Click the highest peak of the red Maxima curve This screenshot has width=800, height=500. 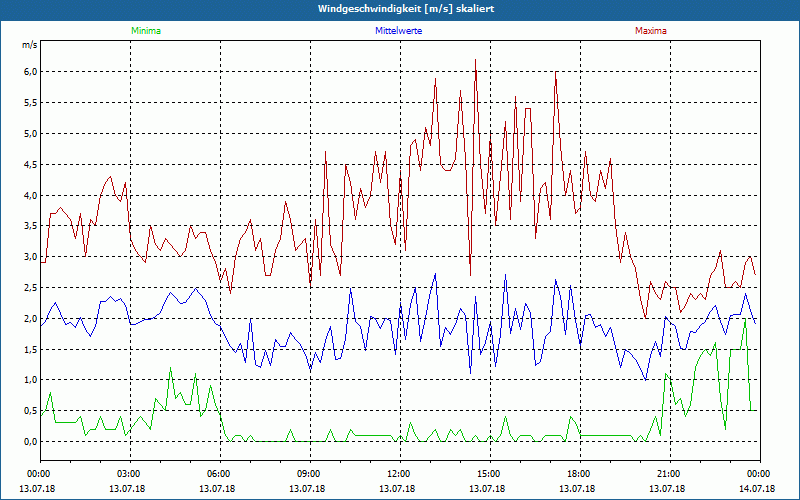[476, 60]
